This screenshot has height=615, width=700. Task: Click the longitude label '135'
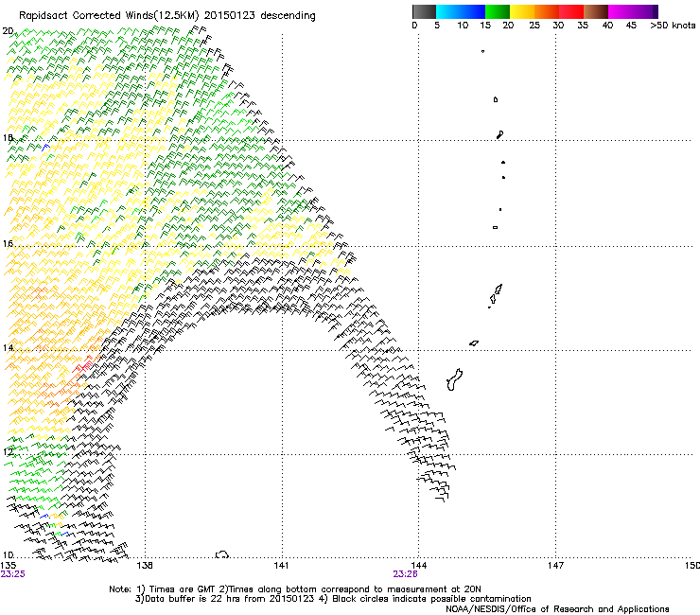point(8,566)
